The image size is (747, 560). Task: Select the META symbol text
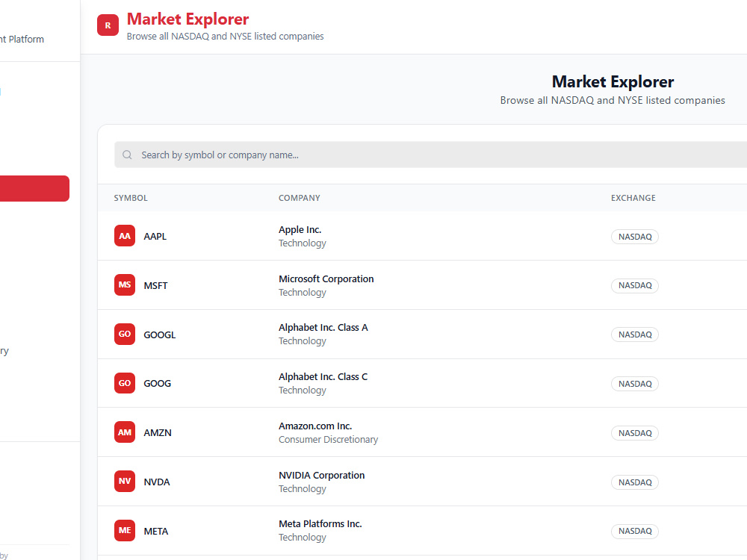(156, 532)
